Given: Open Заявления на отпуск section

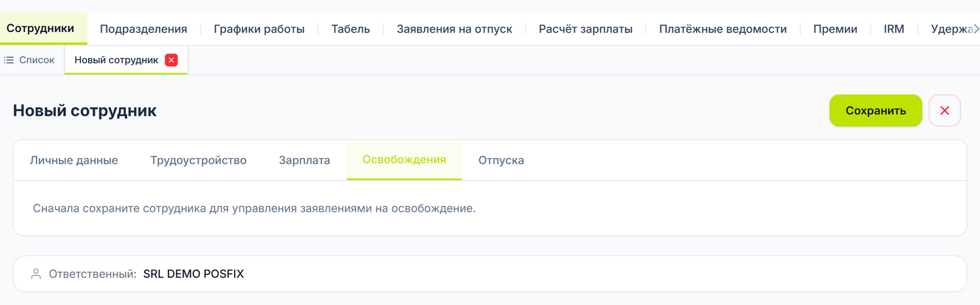Looking at the screenshot, I should click(455, 29).
